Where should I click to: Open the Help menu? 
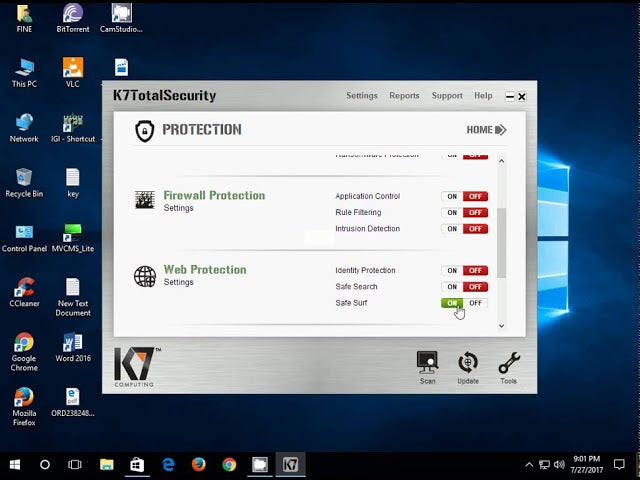(x=483, y=96)
